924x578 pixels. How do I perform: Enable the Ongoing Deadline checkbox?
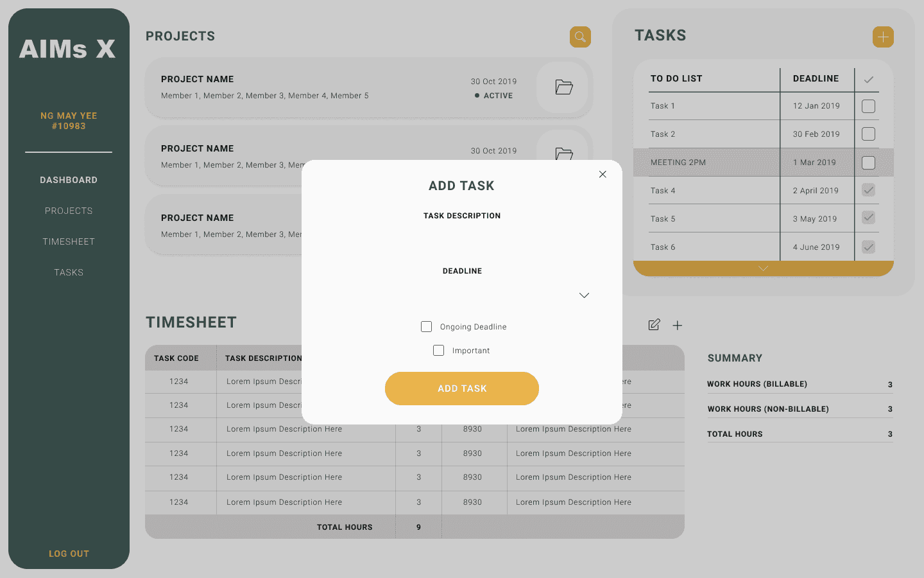coord(427,326)
